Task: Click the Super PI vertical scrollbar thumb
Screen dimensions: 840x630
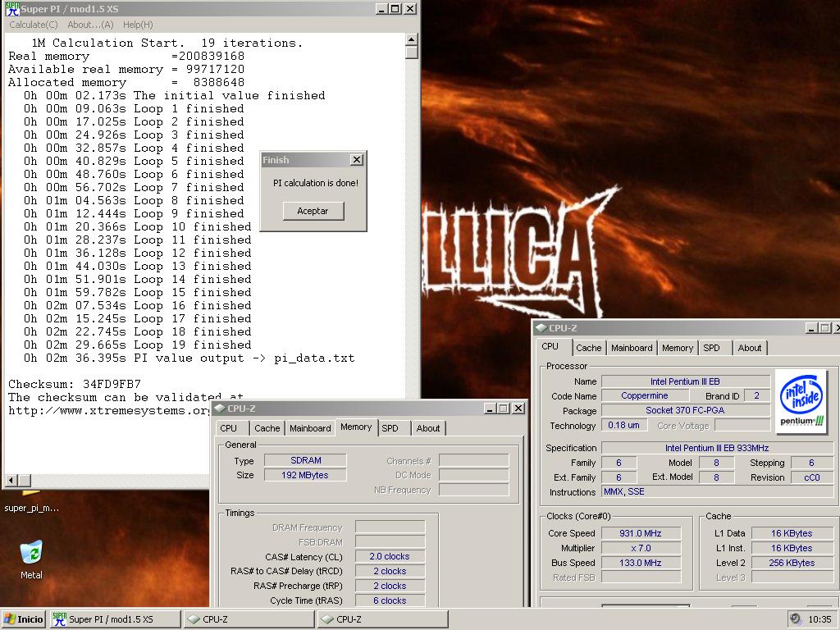Action: 412,52
